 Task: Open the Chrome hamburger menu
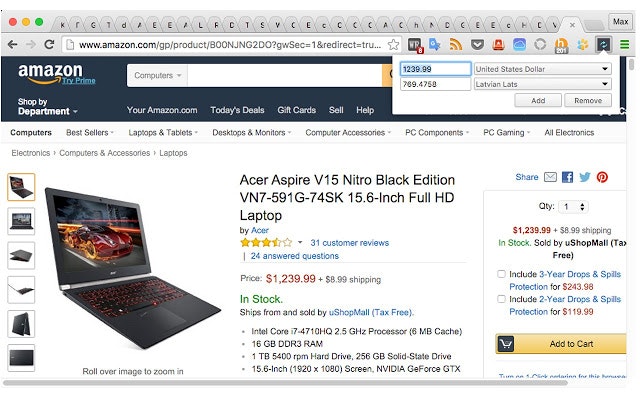624,44
